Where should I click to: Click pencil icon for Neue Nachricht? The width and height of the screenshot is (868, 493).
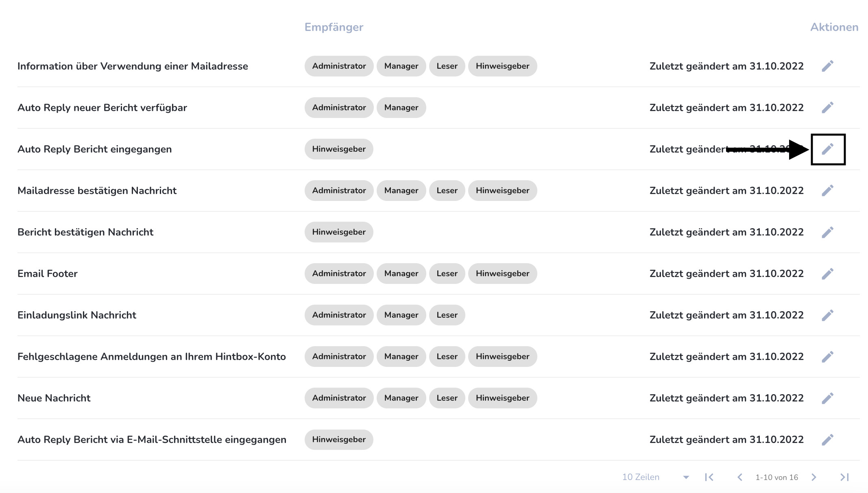827,398
